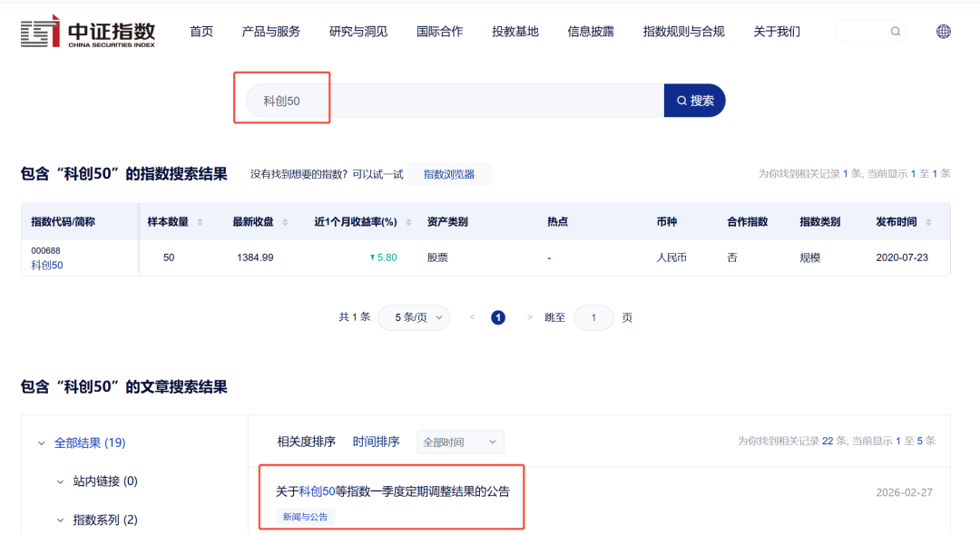The image size is (980, 534).
Task: Open the 全部时间 time filter dropdown
Action: pos(460,442)
